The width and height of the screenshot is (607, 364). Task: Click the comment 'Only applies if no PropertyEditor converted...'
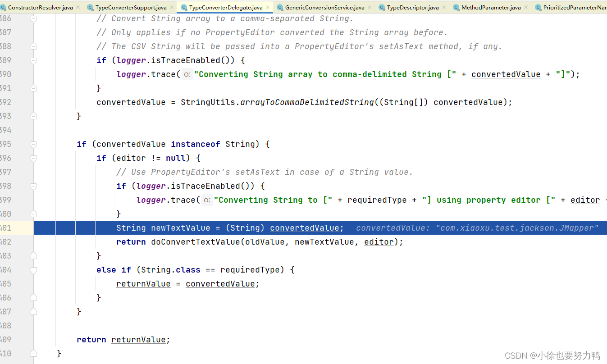[x=272, y=32]
